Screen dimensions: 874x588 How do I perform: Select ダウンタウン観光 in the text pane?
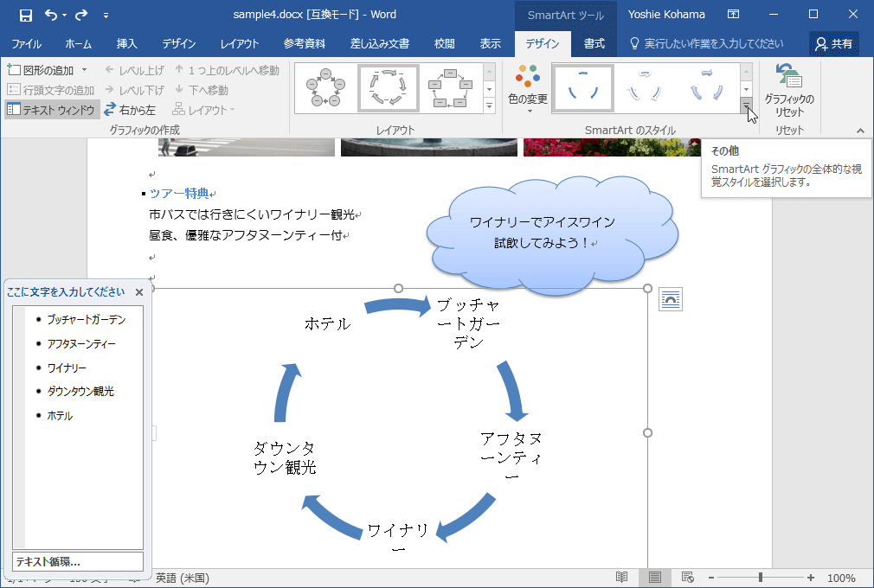pyautogui.click(x=80, y=392)
